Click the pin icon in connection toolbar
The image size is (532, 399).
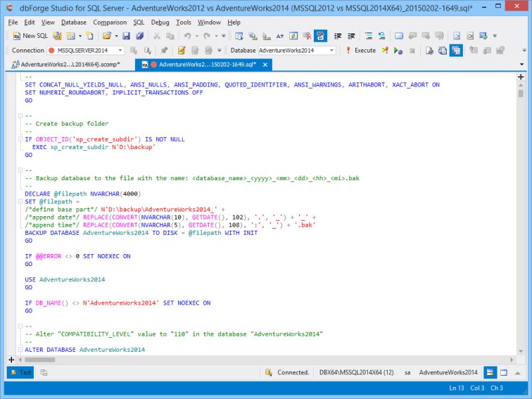pos(164,51)
